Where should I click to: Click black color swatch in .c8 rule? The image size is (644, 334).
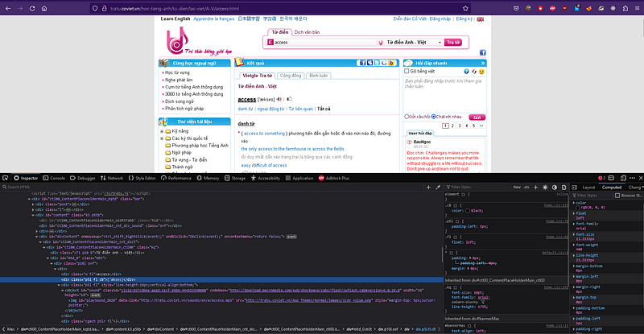click(x=468, y=211)
